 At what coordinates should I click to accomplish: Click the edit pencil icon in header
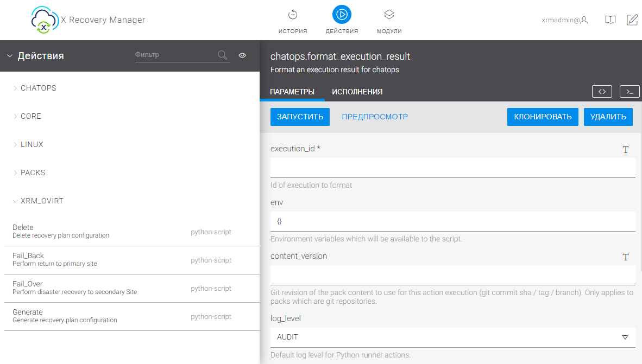click(632, 20)
